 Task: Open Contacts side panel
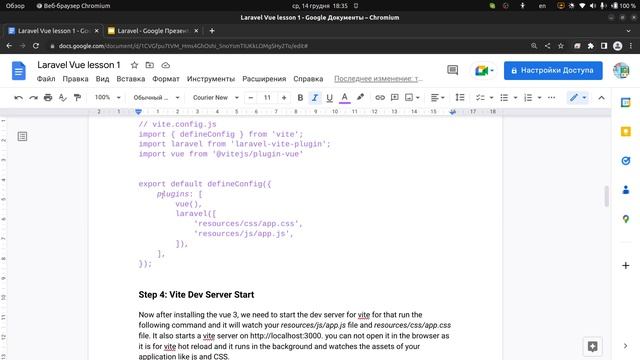tap(625, 190)
